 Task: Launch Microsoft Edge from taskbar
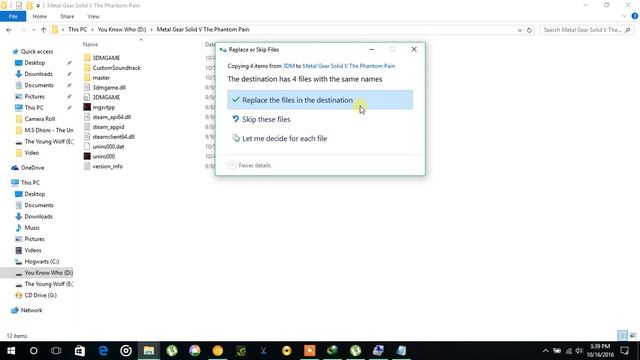coord(103,351)
